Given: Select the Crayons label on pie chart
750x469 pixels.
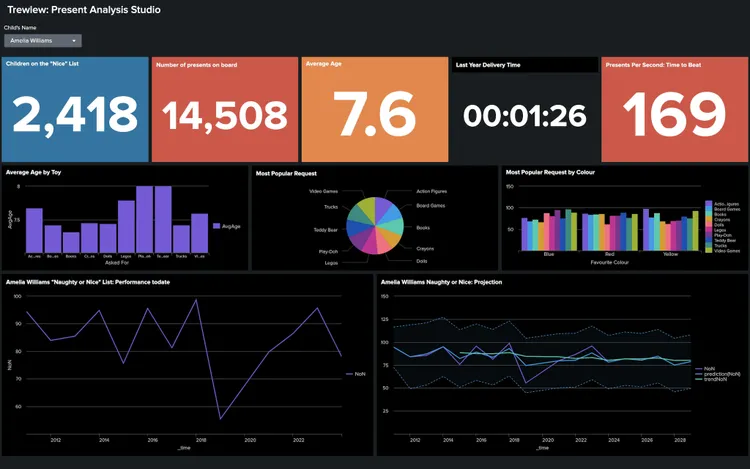Looking at the screenshot, I should pos(425,248).
